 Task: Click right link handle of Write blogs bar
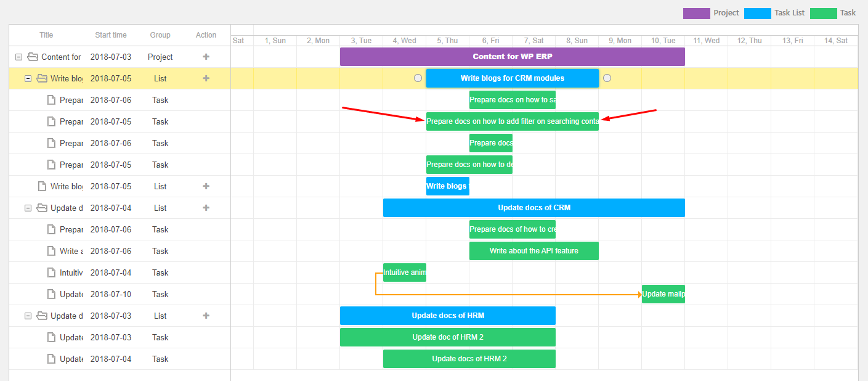coord(607,78)
